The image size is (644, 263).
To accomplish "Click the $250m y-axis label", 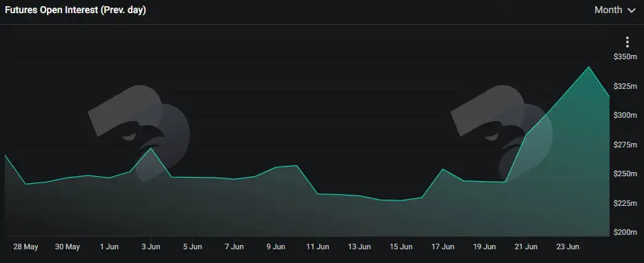I will pos(625,174).
